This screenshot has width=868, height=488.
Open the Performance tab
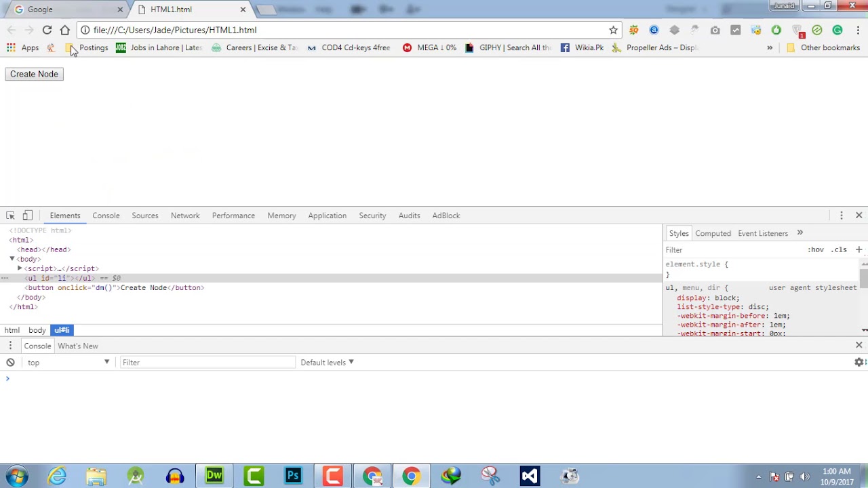[x=233, y=216]
